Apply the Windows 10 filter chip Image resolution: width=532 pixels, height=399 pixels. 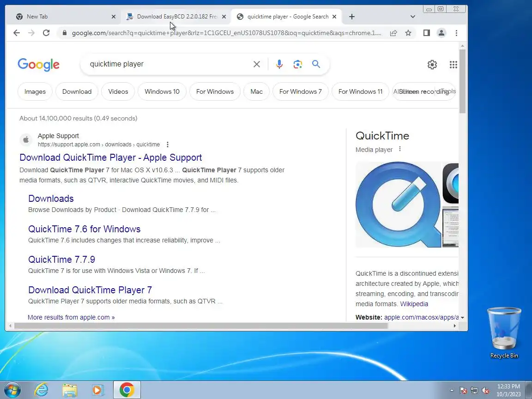[x=162, y=91]
